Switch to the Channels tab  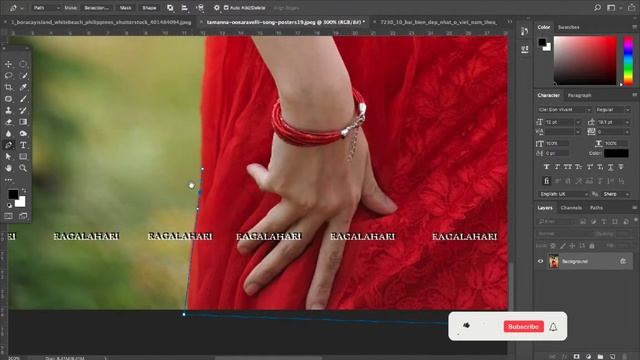(571, 208)
